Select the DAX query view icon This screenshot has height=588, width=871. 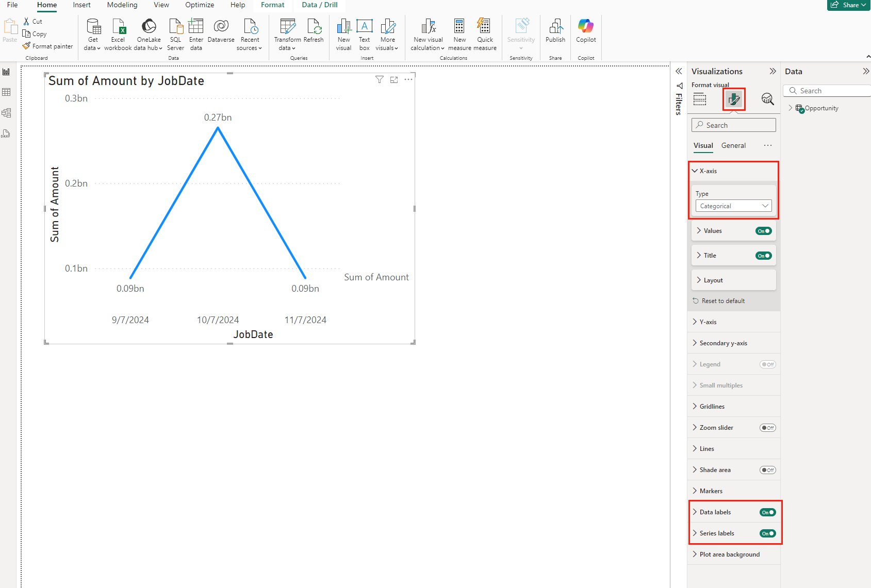point(7,133)
